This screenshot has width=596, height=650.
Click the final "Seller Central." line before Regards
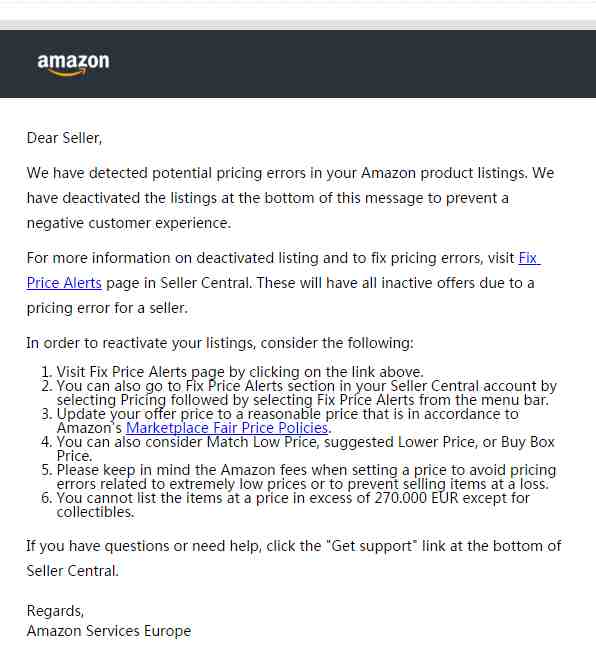pos(73,571)
